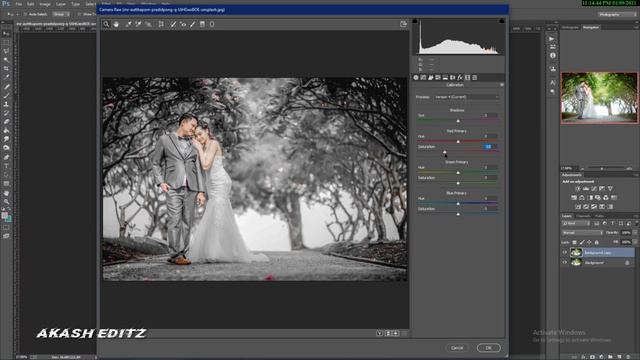
Task: Add a Brightness/Contrast adjustment layer
Action: 578,189
